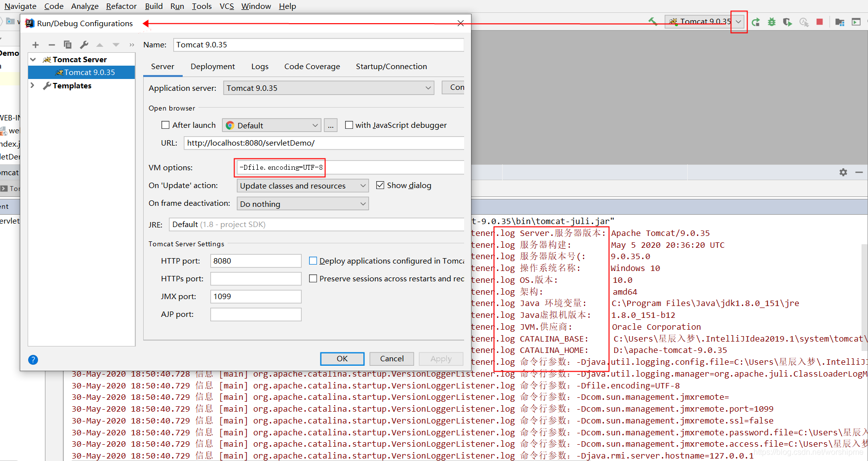The height and width of the screenshot is (461, 868).
Task: Switch to the Logs tab
Action: pyautogui.click(x=260, y=67)
